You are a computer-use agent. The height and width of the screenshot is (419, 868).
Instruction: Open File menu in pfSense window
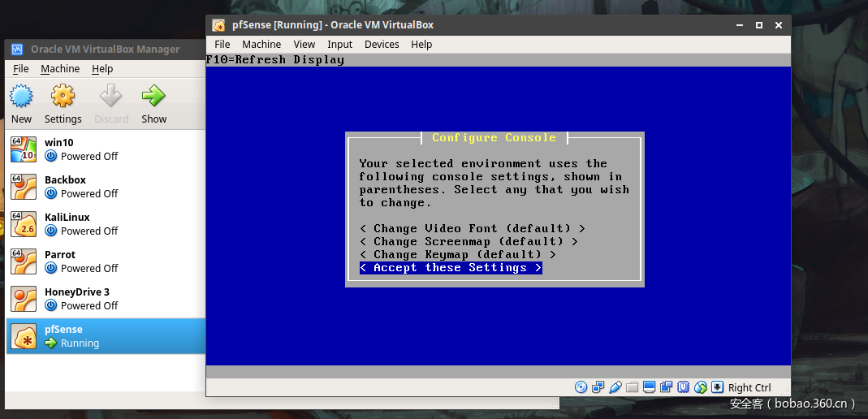pyautogui.click(x=222, y=45)
